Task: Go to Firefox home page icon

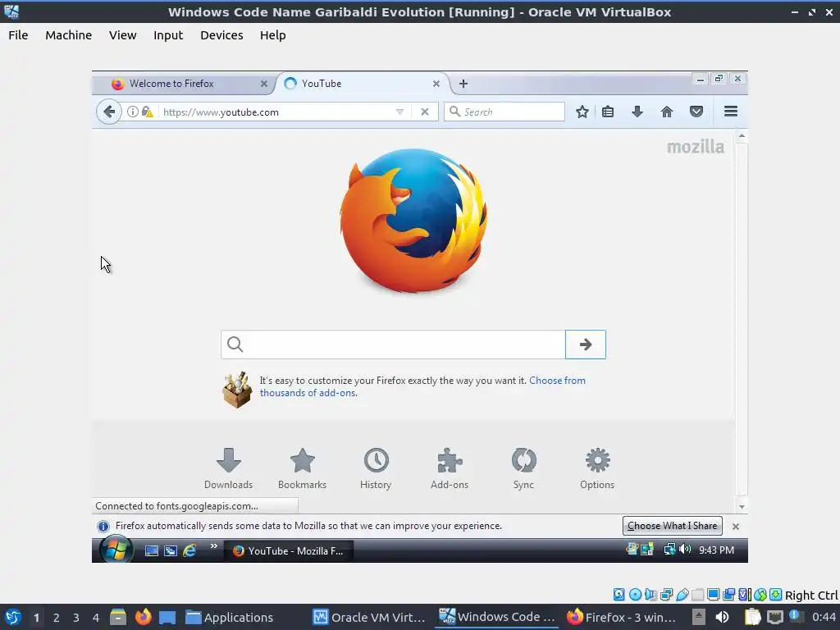Action: pos(666,112)
